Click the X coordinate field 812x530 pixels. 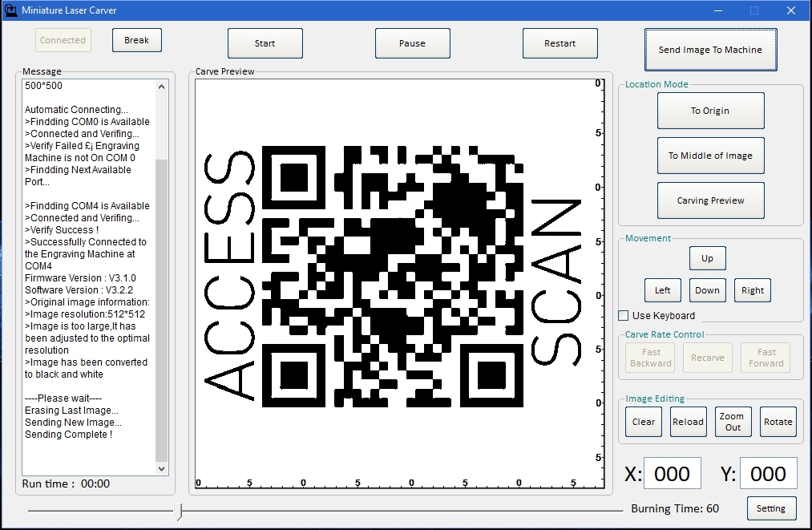point(673,474)
